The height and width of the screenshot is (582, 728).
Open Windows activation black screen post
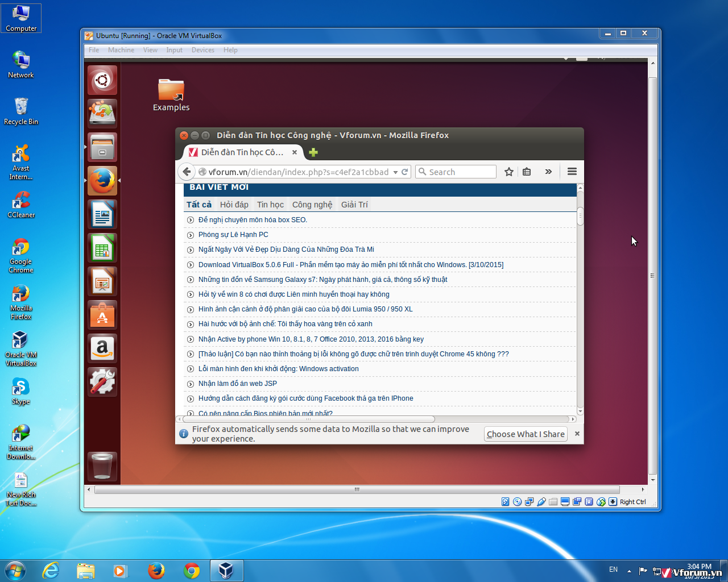click(x=279, y=369)
